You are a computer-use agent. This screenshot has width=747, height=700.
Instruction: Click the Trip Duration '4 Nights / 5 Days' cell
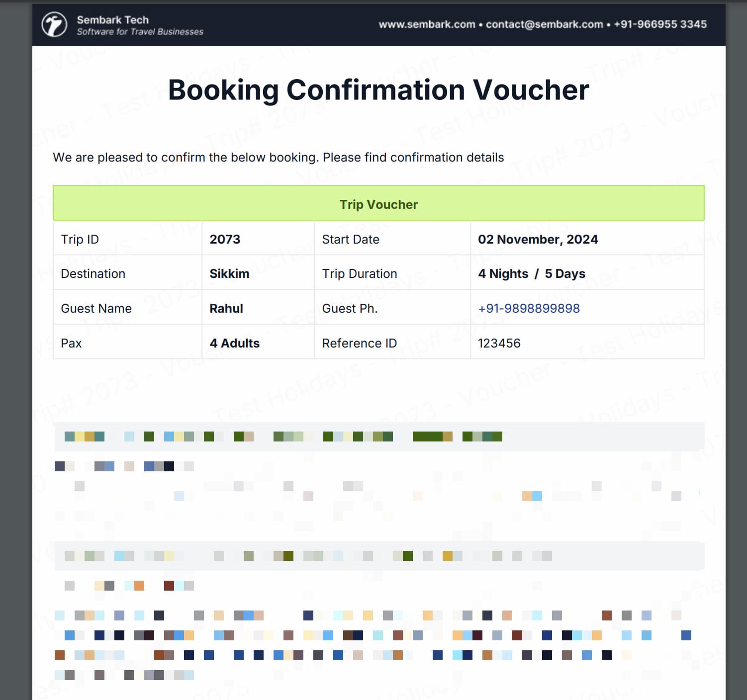[x=532, y=273]
